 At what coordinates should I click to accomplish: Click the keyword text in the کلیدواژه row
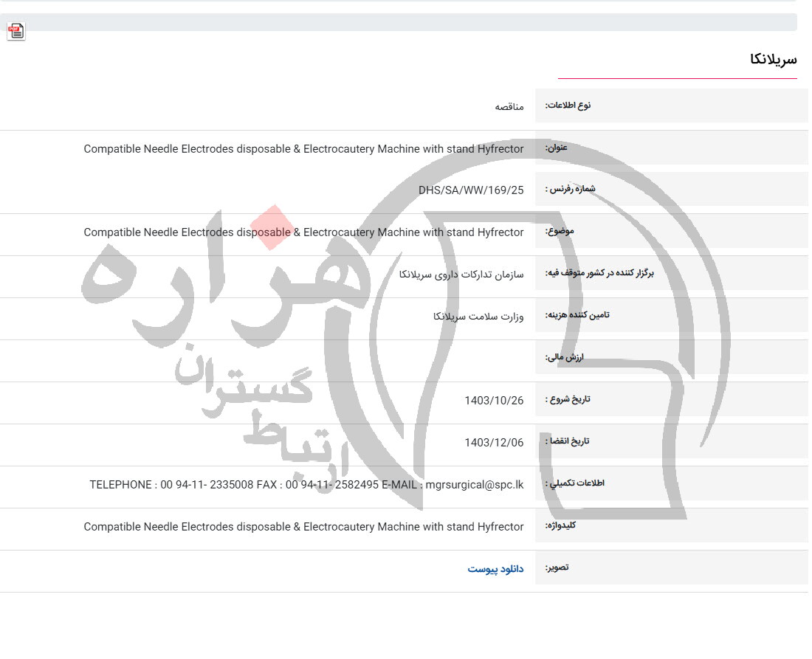click(x=303, y=527)
